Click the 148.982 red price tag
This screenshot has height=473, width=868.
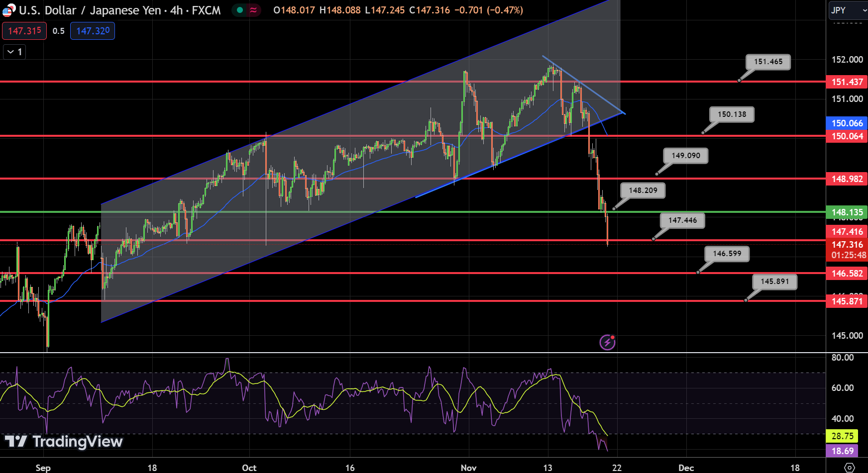tap(847, 179)
